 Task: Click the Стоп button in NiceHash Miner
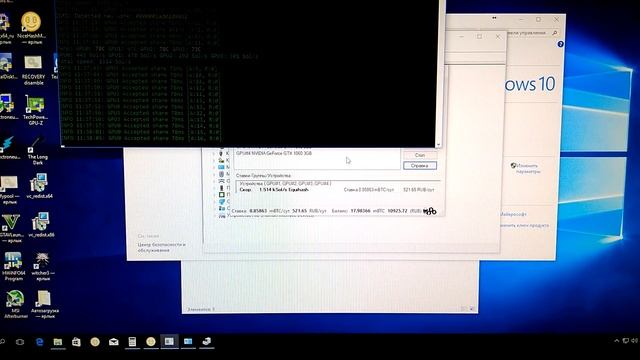pyautogui.click(x=420, y=155)
